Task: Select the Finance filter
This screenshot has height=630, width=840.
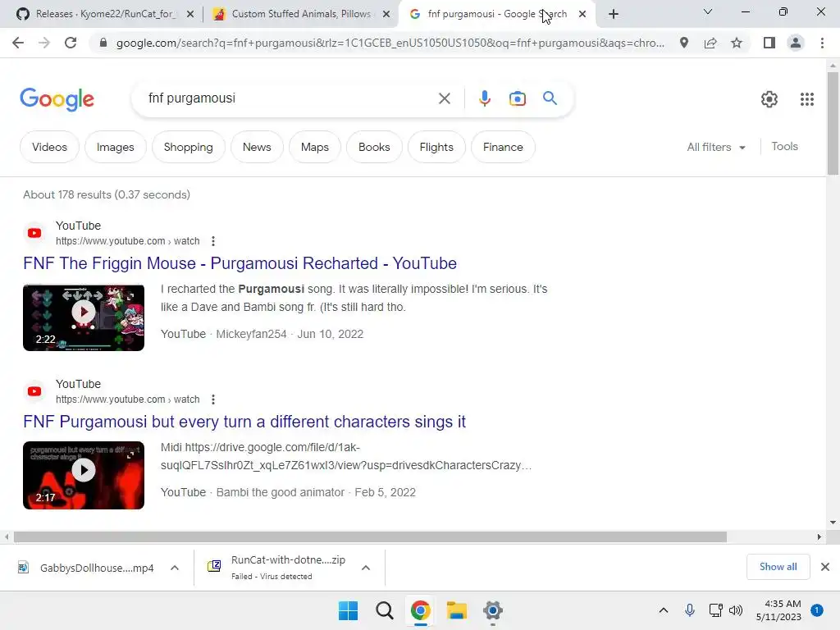Action: 503,147
